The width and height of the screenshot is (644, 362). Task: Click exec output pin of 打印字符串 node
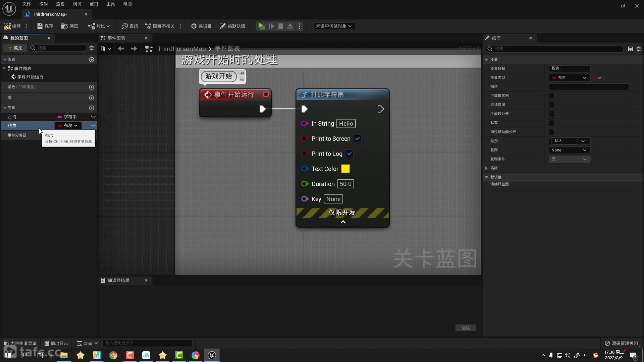(380, 109)
